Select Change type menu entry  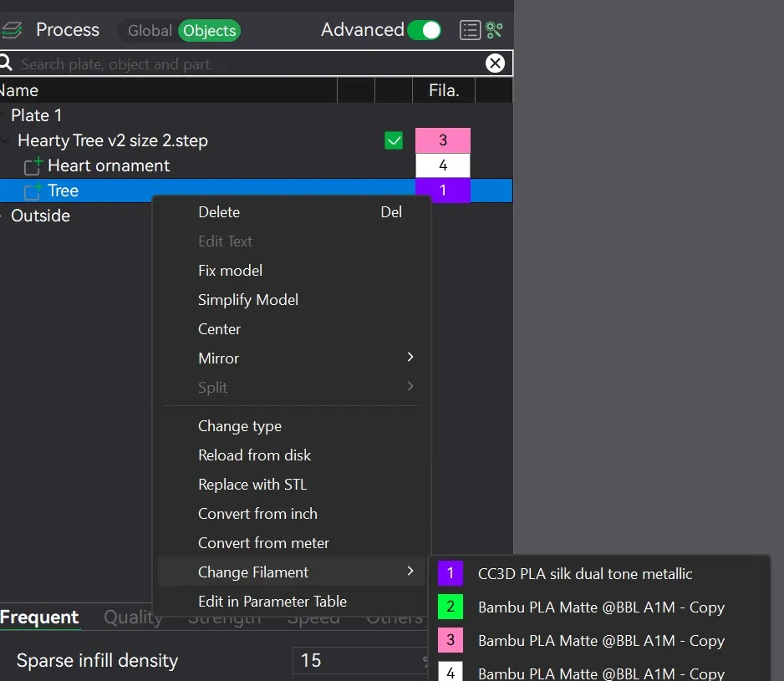292,426
